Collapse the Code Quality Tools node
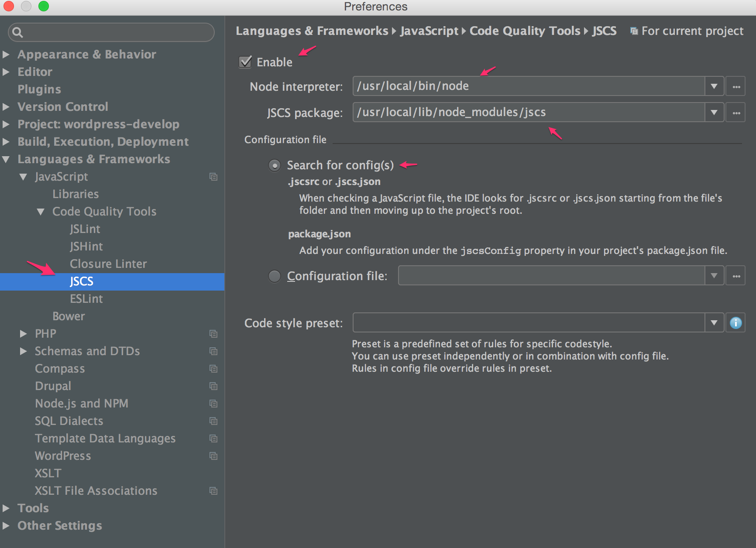This screenshot has width=756, height=548. click(x=41, y=212)
